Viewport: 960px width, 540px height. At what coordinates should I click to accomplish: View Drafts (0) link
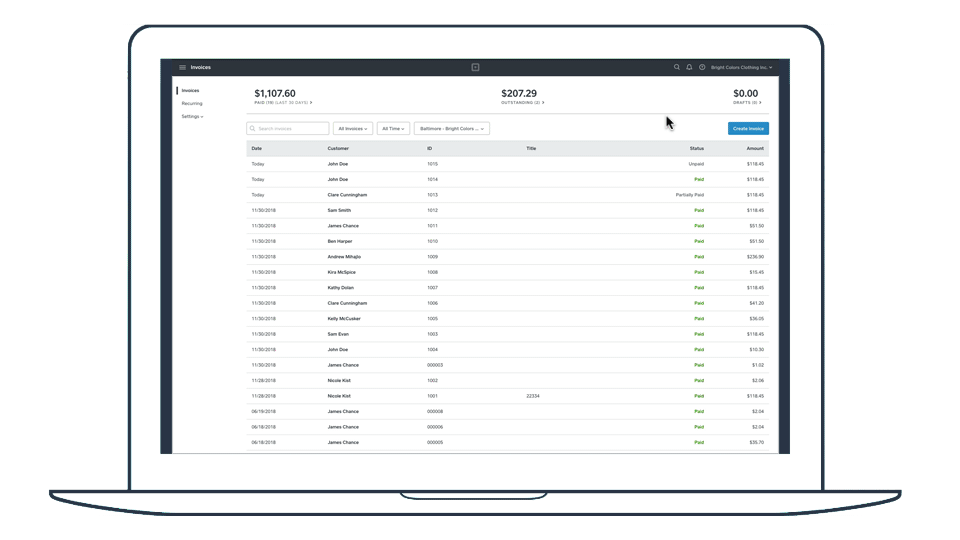[x=747, y=103]
